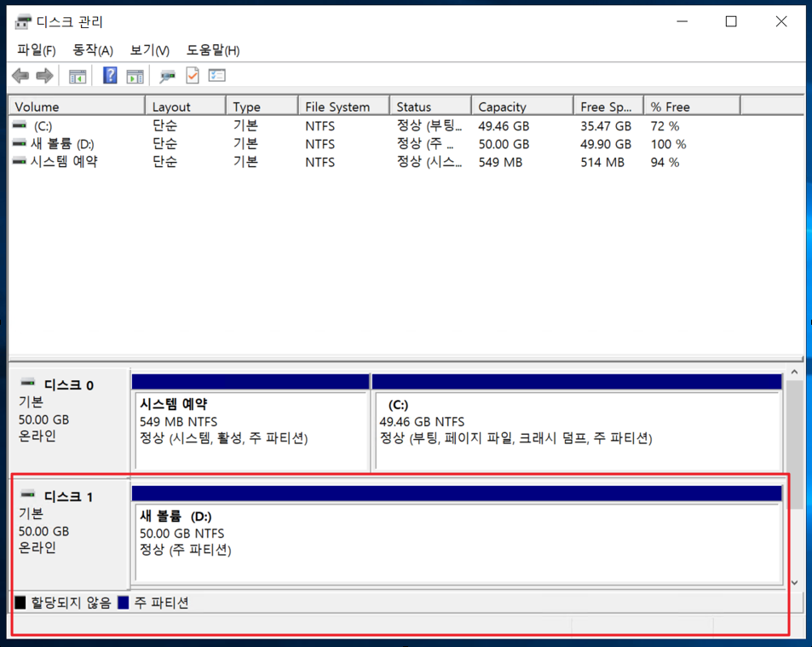Click the black 할당되지 않음 legend swatch

(x=20, y=603)
